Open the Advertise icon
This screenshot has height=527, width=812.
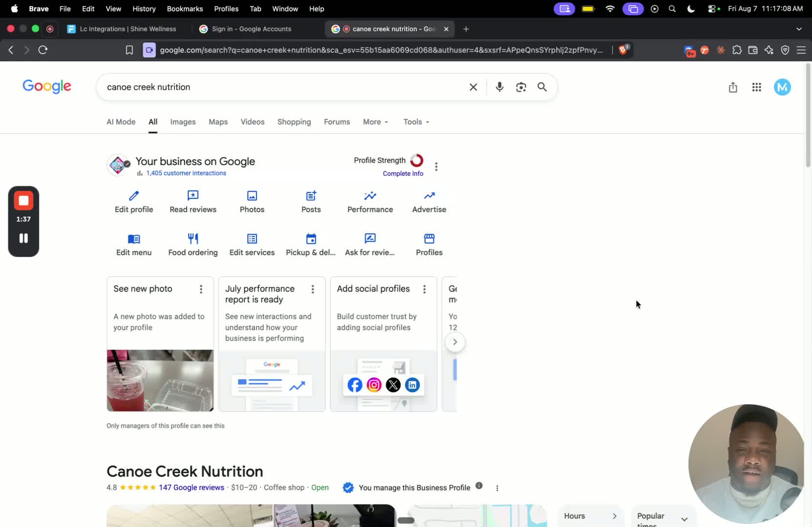429,196
